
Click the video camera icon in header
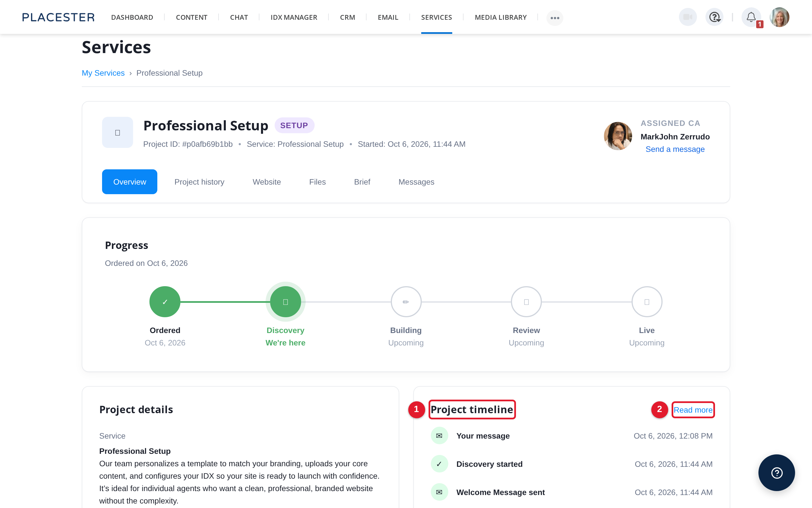click(x=688, y=17)
